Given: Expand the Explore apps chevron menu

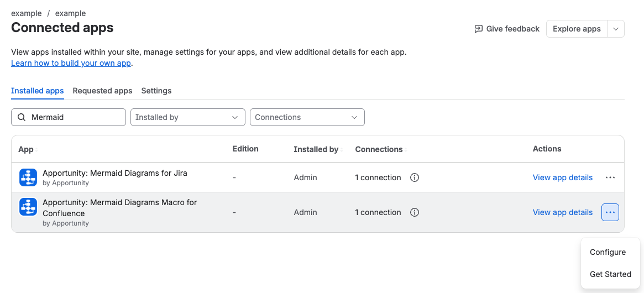Looking at the screenshot, I should click(616, 29).
